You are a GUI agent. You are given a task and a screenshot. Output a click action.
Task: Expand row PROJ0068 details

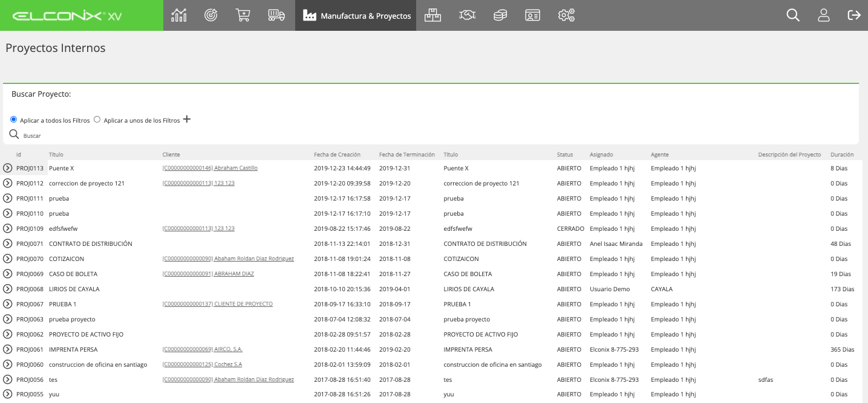click(8, 289)
